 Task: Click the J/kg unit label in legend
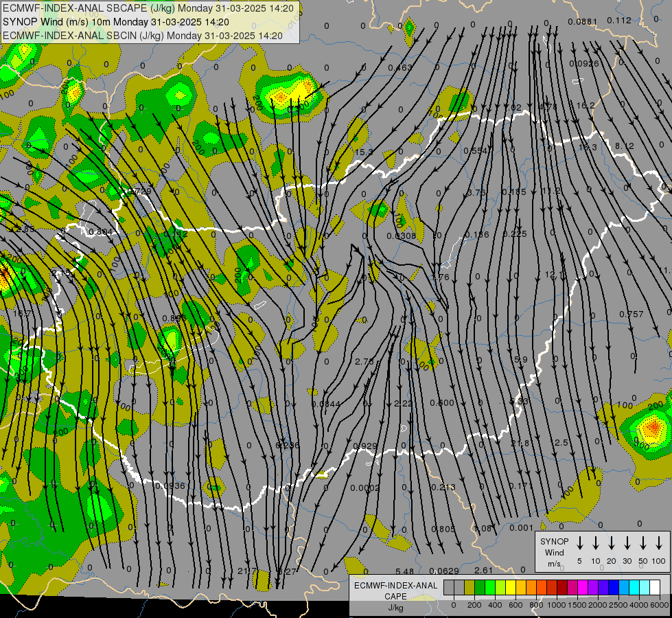point(395,608)
